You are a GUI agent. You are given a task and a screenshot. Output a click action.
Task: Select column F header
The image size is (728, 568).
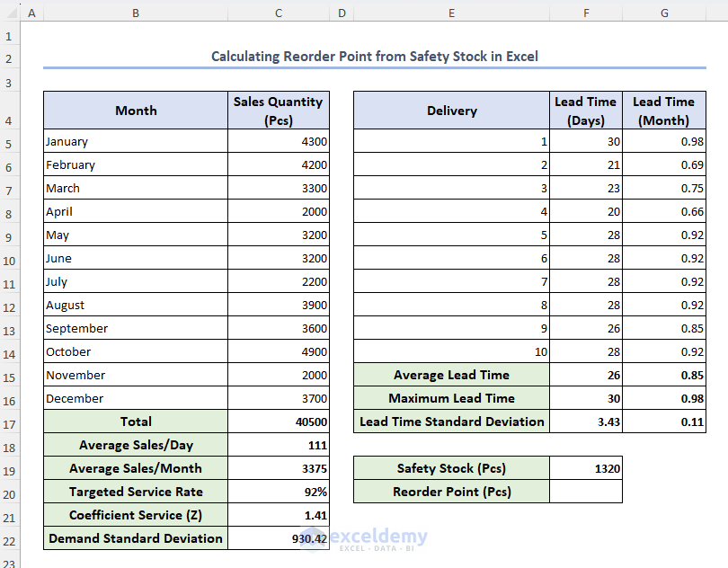[586, 13]
